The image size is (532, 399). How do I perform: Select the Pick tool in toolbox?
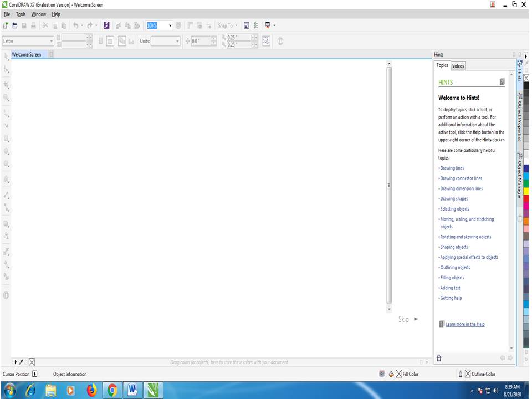coord(6,57)
